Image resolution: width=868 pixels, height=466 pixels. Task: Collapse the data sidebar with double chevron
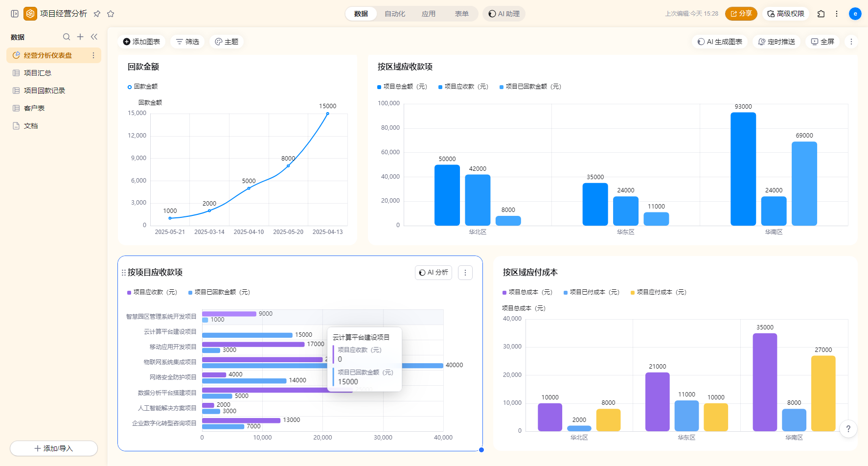(94, 37)
